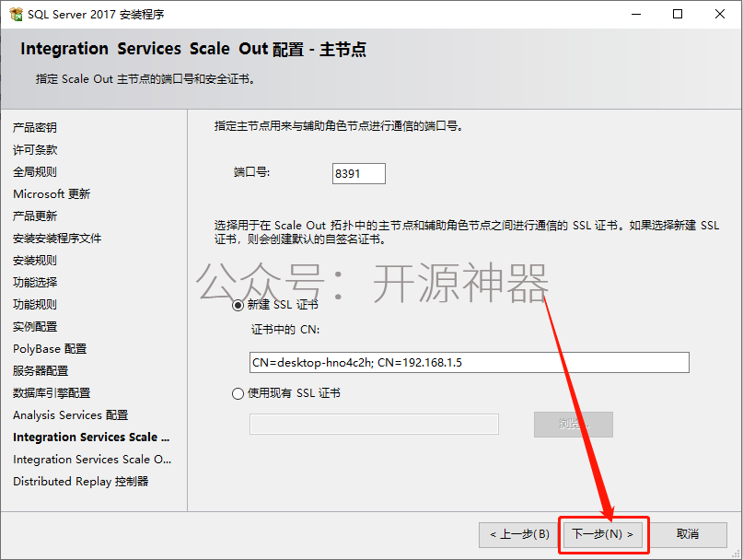
Task: Click the 证书中的 CN label
Action: click(x=285, y=329)
